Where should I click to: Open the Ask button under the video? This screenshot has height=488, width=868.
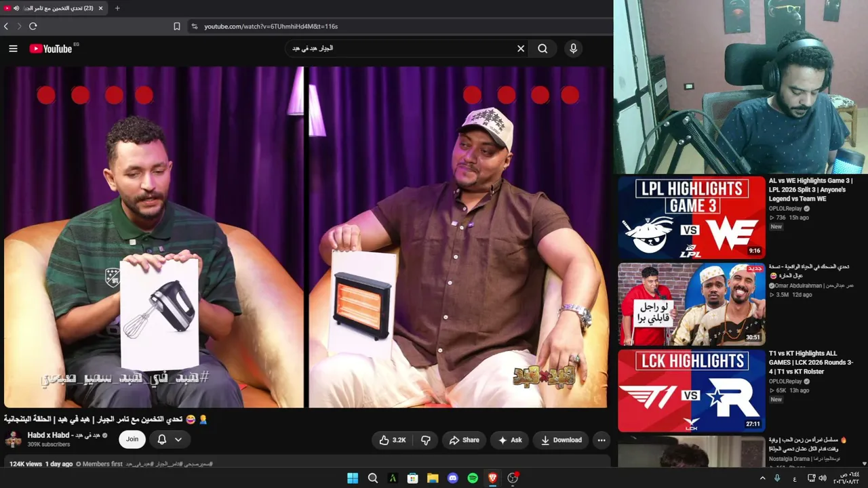click(509, 440)
